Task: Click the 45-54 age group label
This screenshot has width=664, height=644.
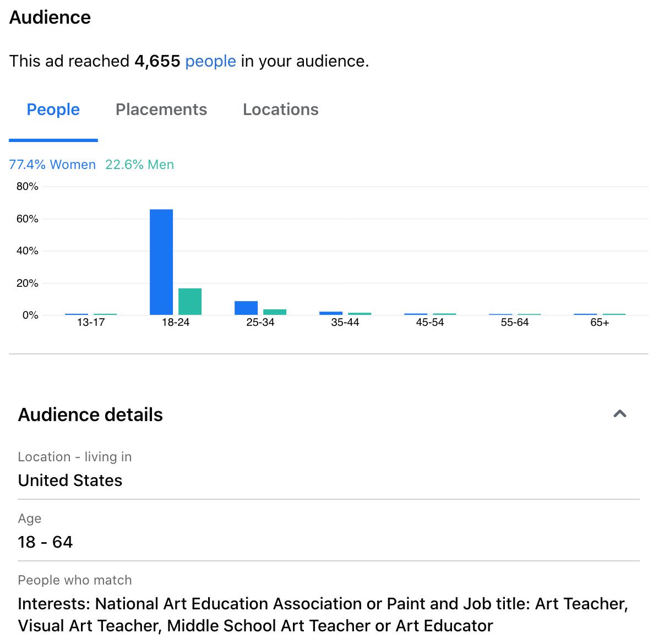Action: click(x=430, y=323)
